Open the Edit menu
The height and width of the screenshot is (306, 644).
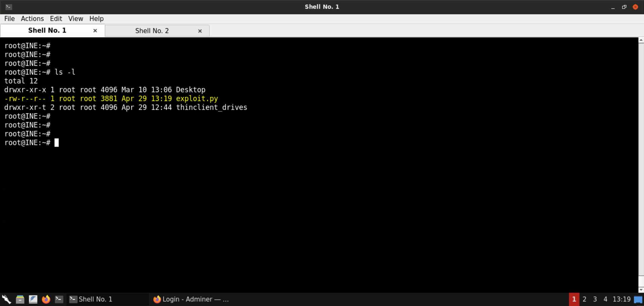point(56,19)
